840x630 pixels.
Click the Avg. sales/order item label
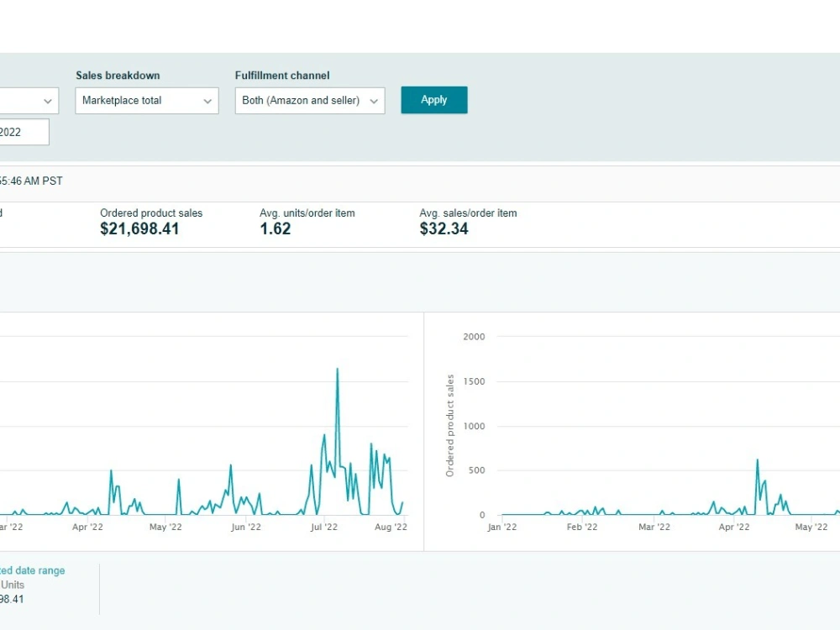[468, 213]
